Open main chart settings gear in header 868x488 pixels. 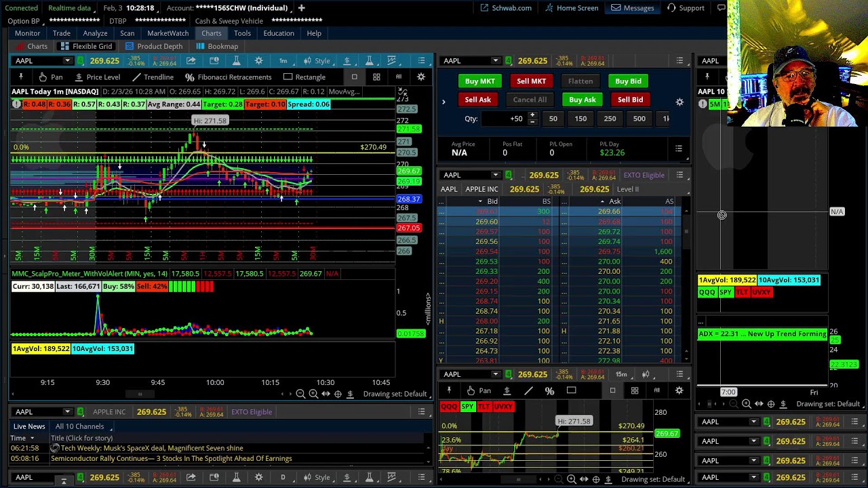[x=258, y=61]
